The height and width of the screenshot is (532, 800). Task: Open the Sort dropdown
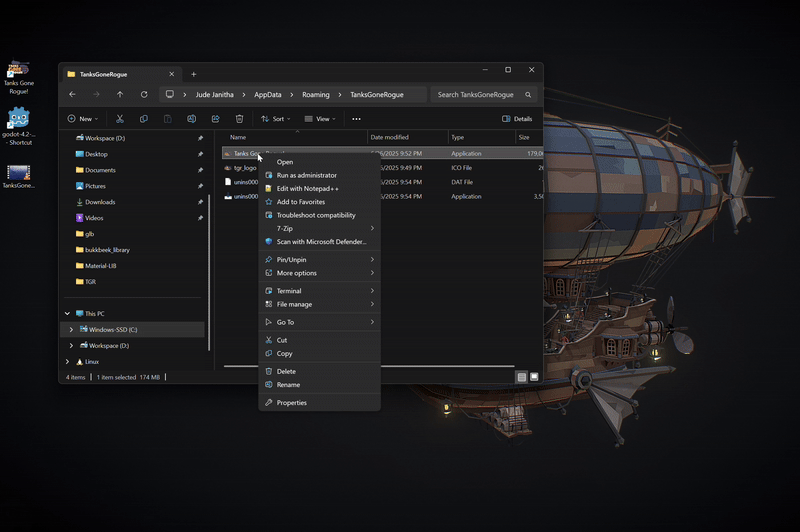coord(276,119)
